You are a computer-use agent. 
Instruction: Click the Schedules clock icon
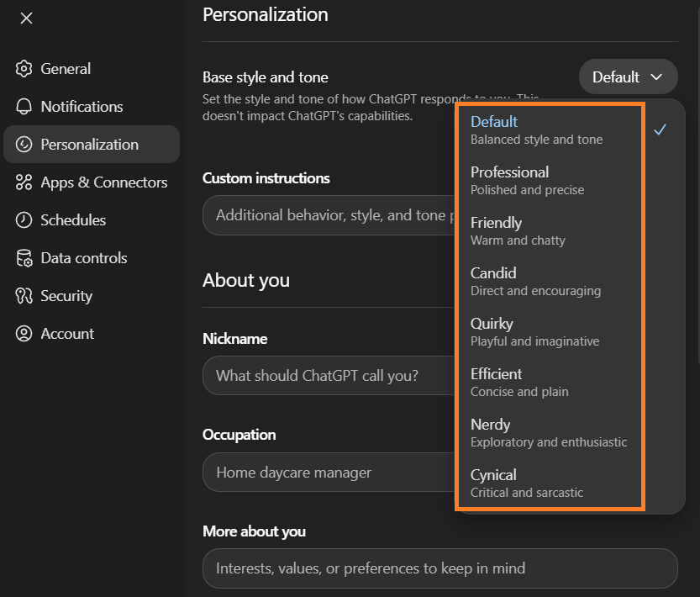24,220
